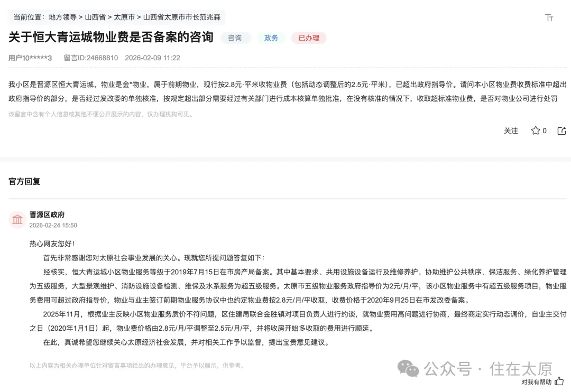Open 山西省 breadcrumb link

tap(95, 17)
